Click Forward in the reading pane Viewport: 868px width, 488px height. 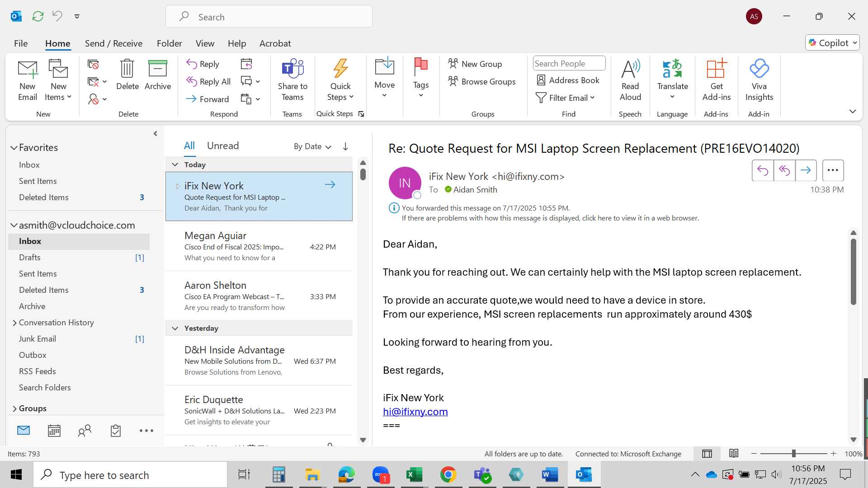(x=806, y=170)
